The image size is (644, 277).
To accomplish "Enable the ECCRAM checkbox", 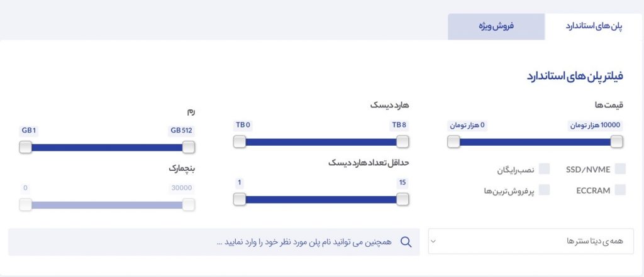I will tap(620, 190).
